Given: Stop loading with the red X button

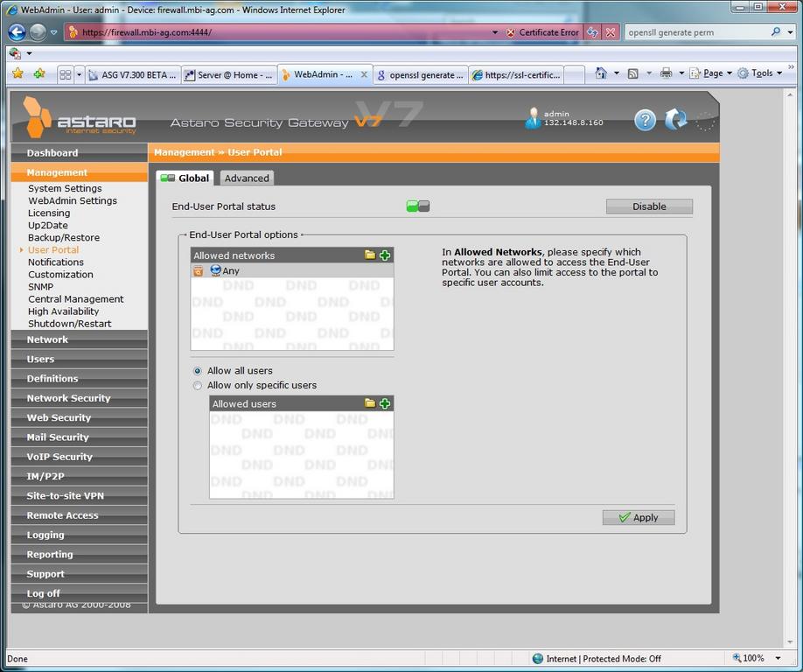Looking at the screenshot, I should click(611, 32).
